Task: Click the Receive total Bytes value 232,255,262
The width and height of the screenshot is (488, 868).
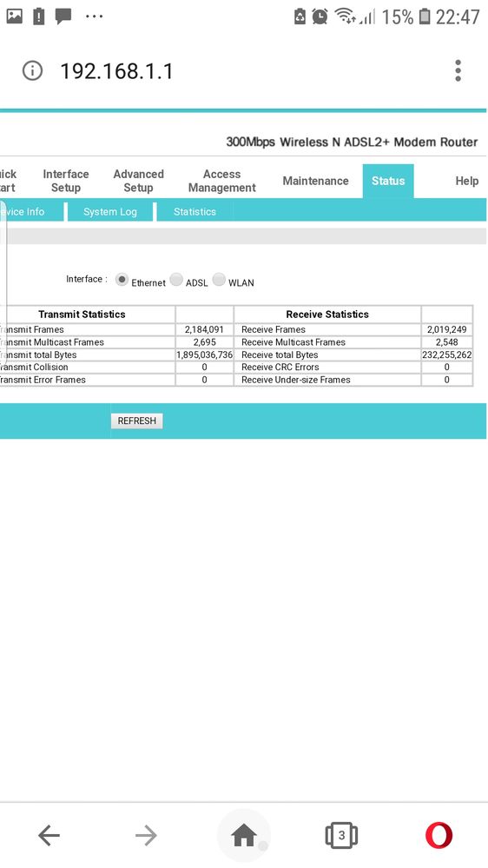Action: pos(447,354)
